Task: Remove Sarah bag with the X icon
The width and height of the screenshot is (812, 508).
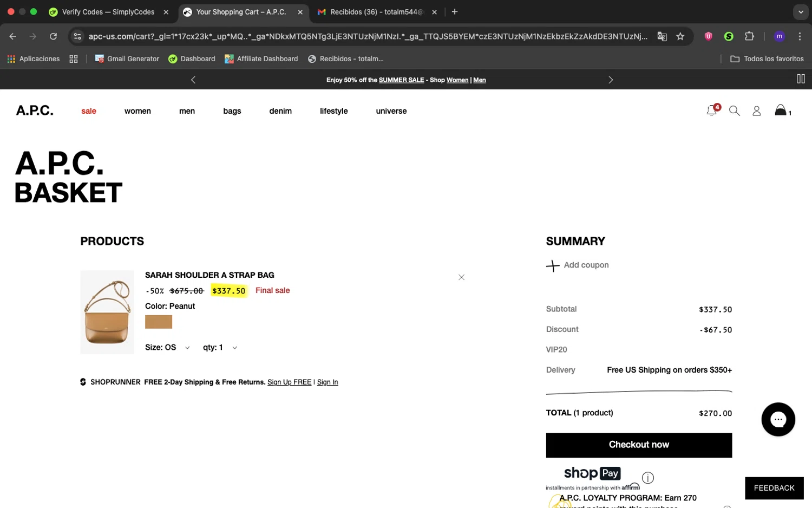Action: [461, 277]
